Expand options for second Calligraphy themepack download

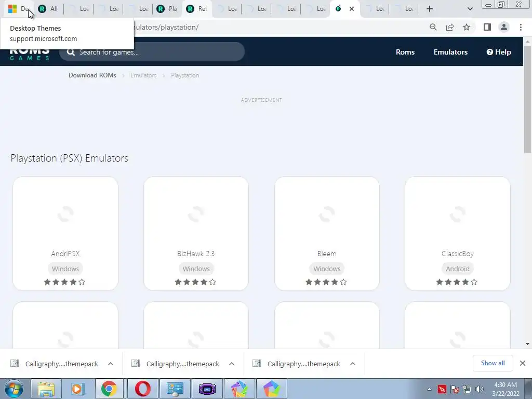tap(232, 364)
